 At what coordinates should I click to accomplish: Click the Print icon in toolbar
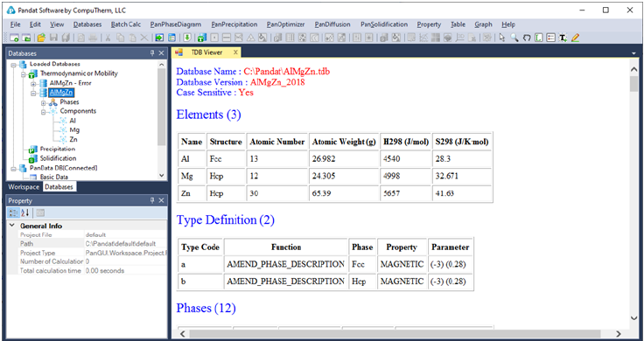coord(93,38)
